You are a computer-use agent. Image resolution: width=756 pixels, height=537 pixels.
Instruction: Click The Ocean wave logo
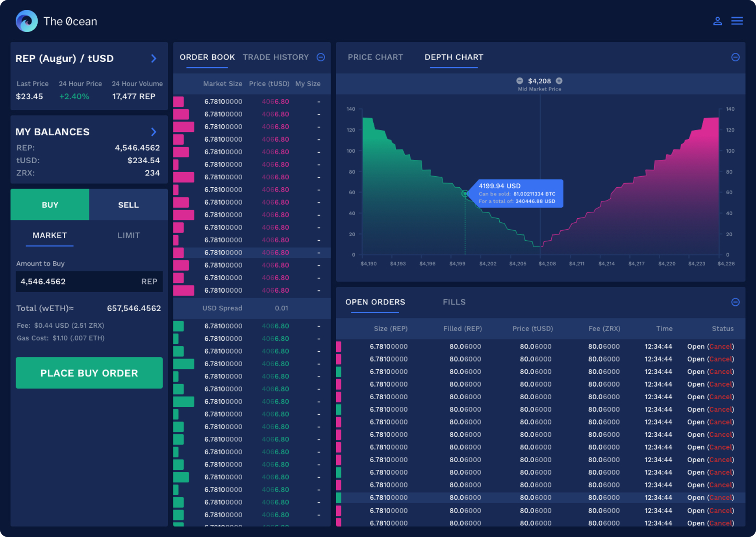27,21
